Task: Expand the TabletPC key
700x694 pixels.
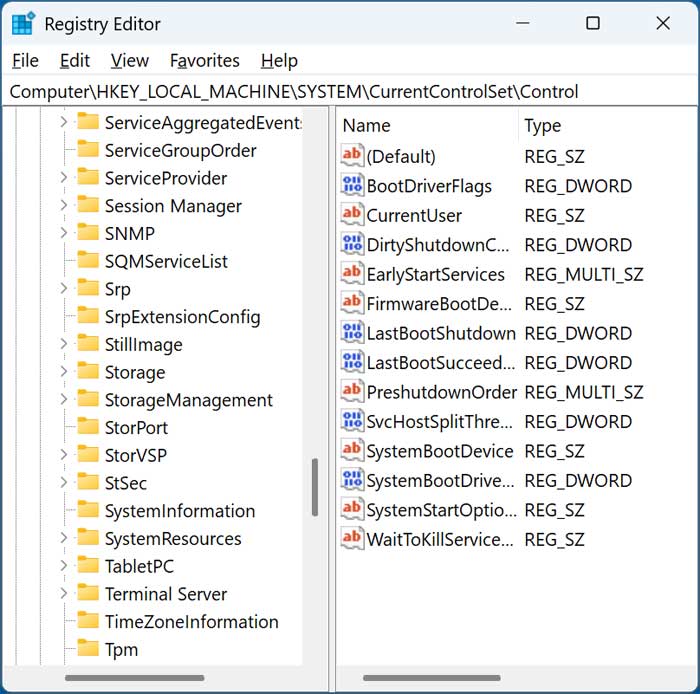Action: [64, 565]
